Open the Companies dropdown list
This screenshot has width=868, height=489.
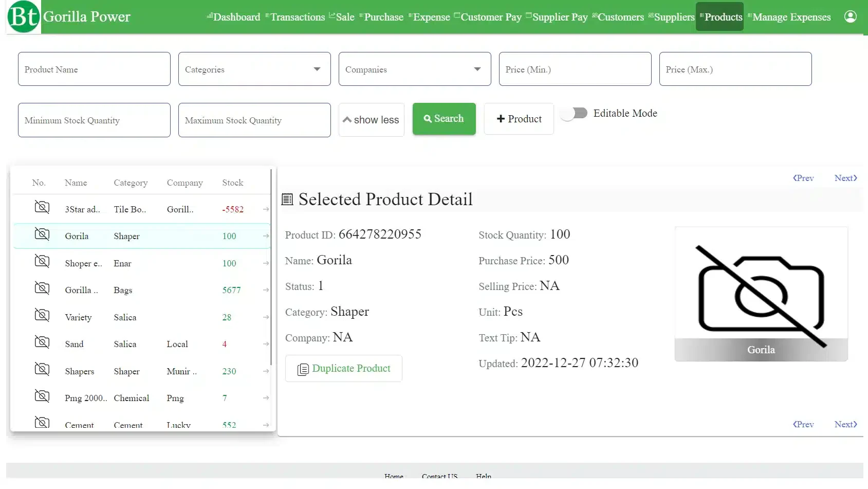click(x=415, y=69)
